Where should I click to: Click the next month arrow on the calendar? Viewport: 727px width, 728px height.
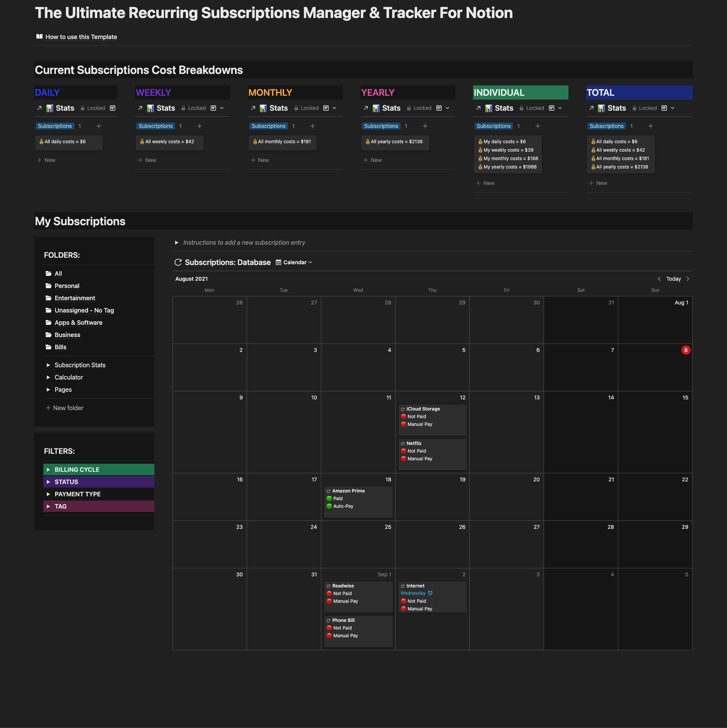688,279
